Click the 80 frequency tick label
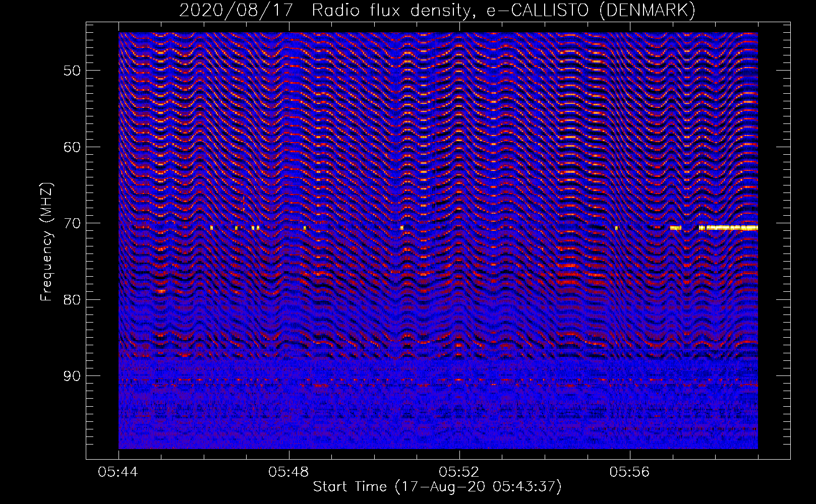 pos(72,299)
